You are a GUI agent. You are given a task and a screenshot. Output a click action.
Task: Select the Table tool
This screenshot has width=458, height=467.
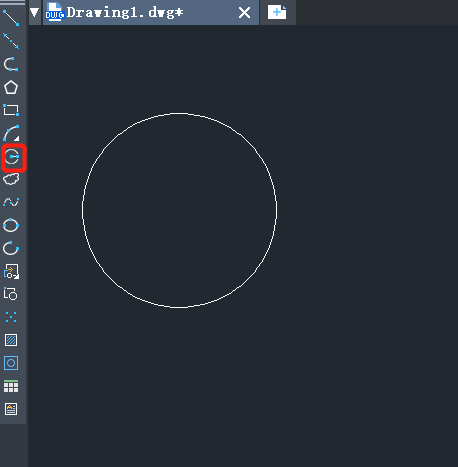click(x=11, y=386)
